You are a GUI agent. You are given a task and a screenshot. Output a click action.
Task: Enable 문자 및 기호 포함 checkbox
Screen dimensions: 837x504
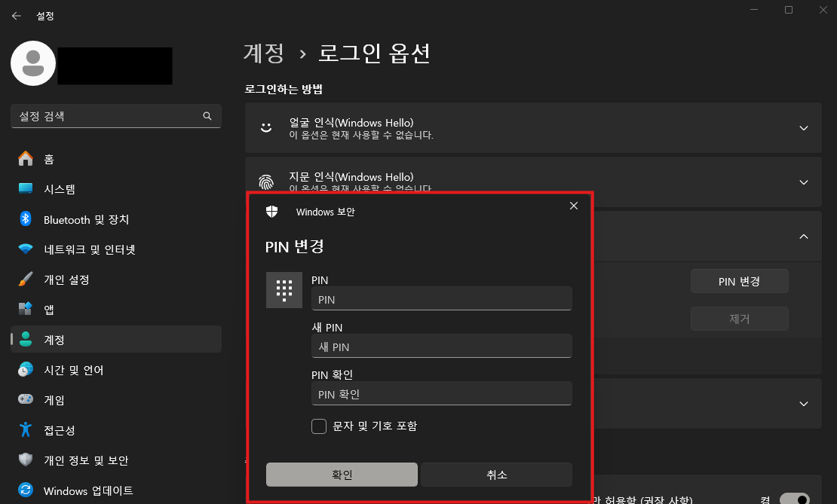[319, 426]
